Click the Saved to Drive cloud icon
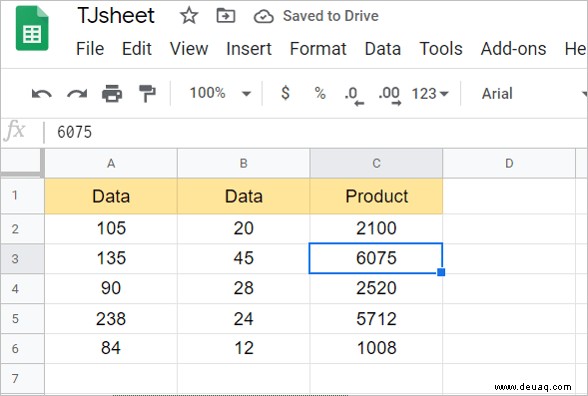 point(264,16)
